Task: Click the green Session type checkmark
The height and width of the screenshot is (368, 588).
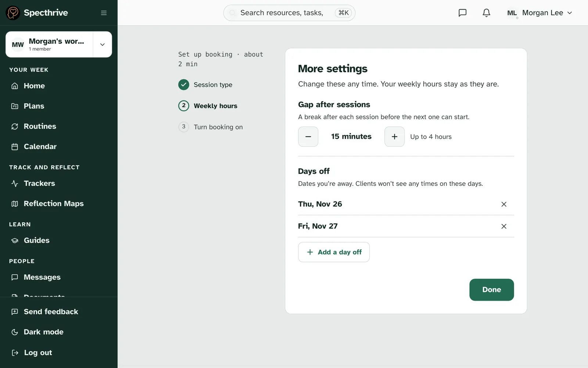Action: (184, 85)
